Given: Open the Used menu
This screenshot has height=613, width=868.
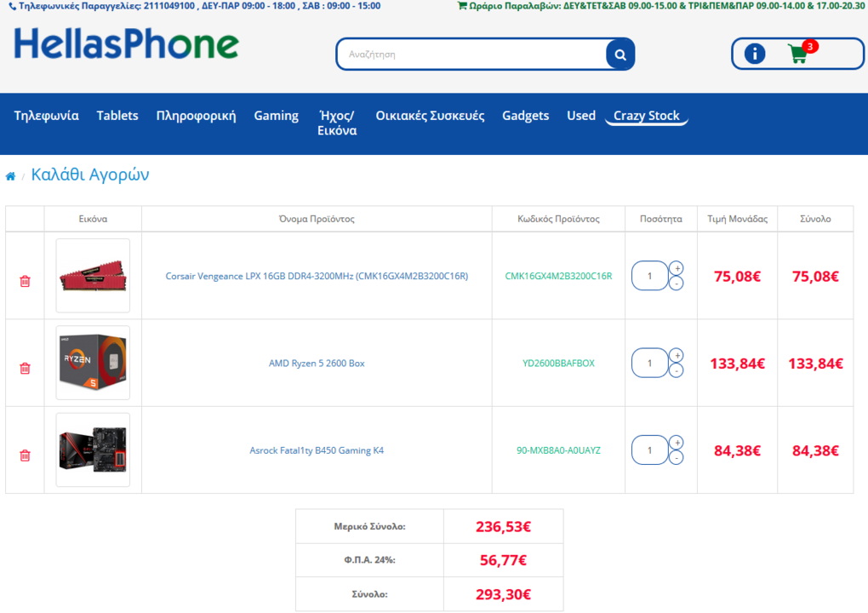Looking at the screenshot, I should point(581,116).
